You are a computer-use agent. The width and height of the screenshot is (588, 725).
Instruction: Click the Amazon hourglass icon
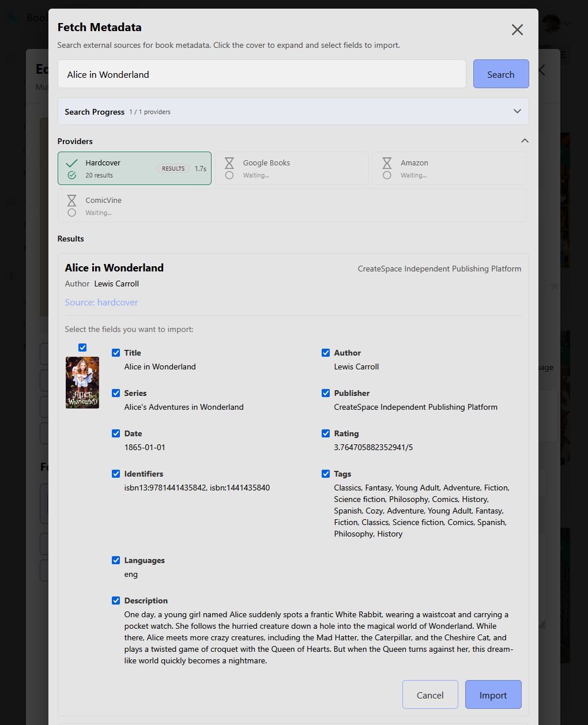pyautogui.click(x=387, y=163)
